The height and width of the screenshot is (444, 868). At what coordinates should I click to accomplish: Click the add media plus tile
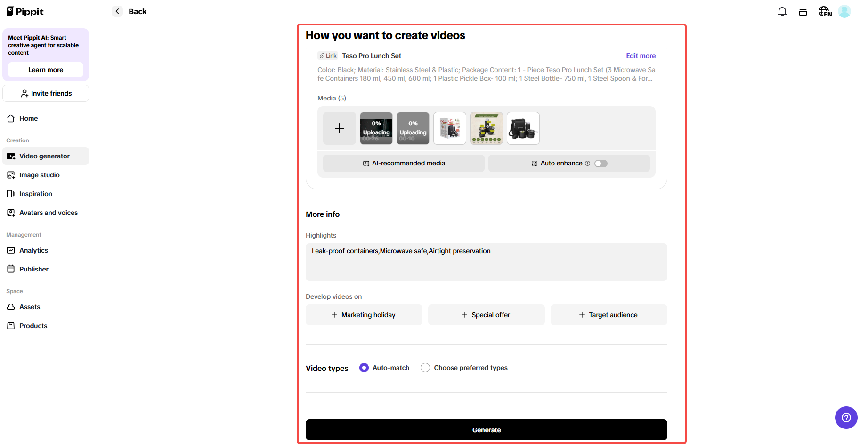340,128
